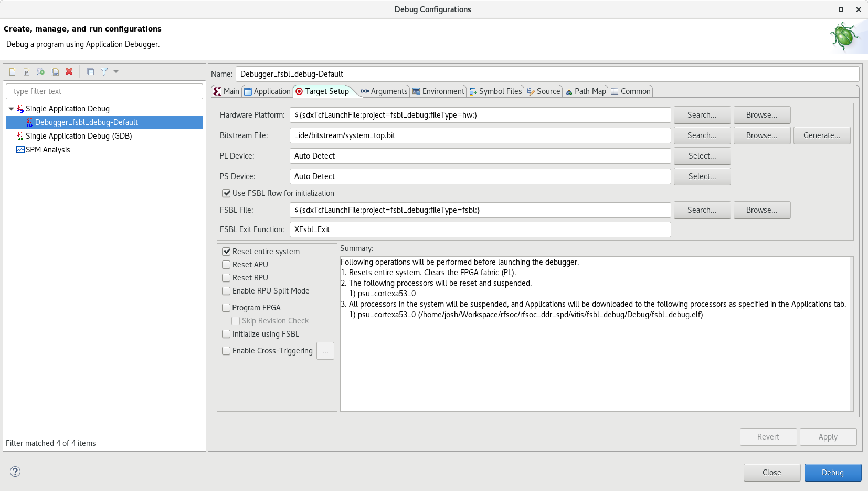Click the Export launch configuration icon

[x=40, y=71]
